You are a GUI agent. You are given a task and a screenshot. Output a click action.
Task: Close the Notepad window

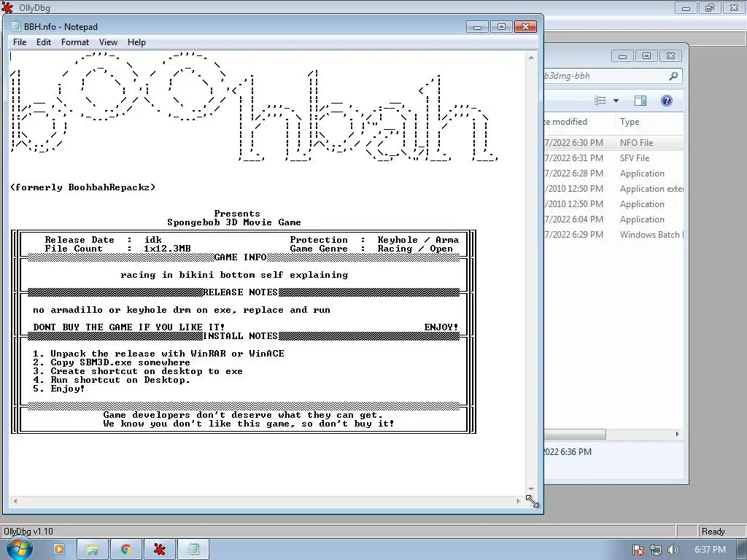(x=525, y=27)
